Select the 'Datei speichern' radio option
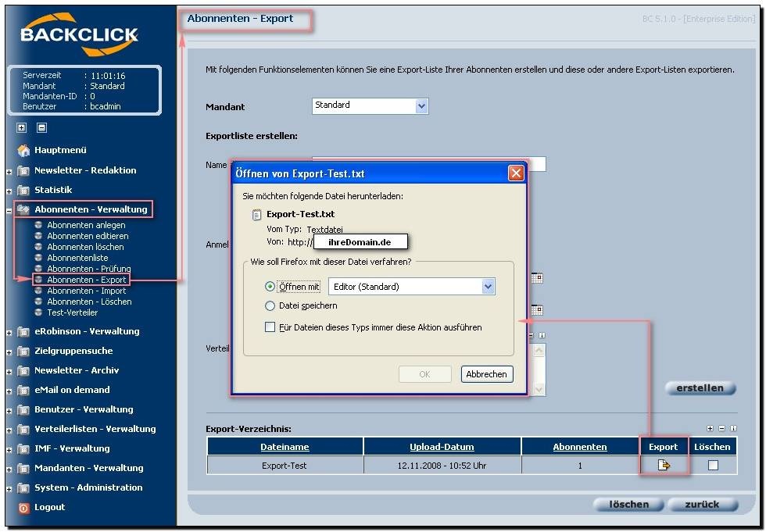 [x=270, y=306]
